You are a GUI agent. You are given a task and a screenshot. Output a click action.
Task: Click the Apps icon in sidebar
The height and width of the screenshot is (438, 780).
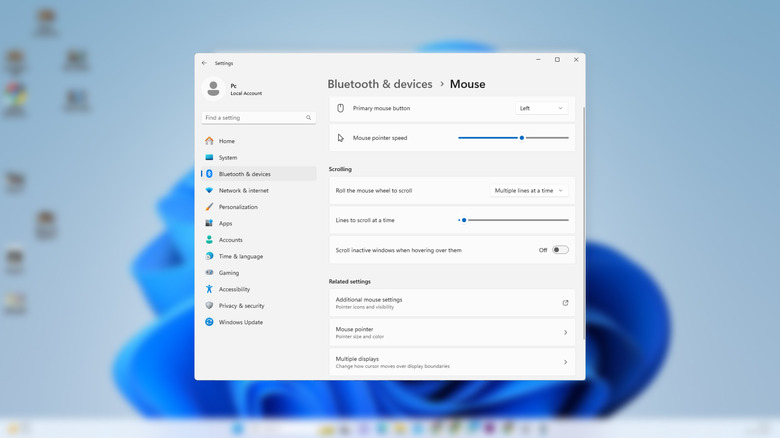point(209,223)
